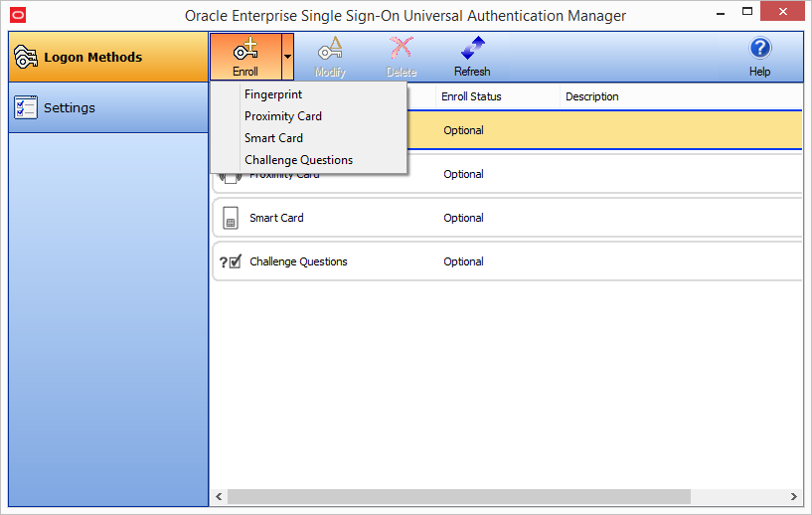Click the horizontal scrollbar left arrow

[219, 496]
